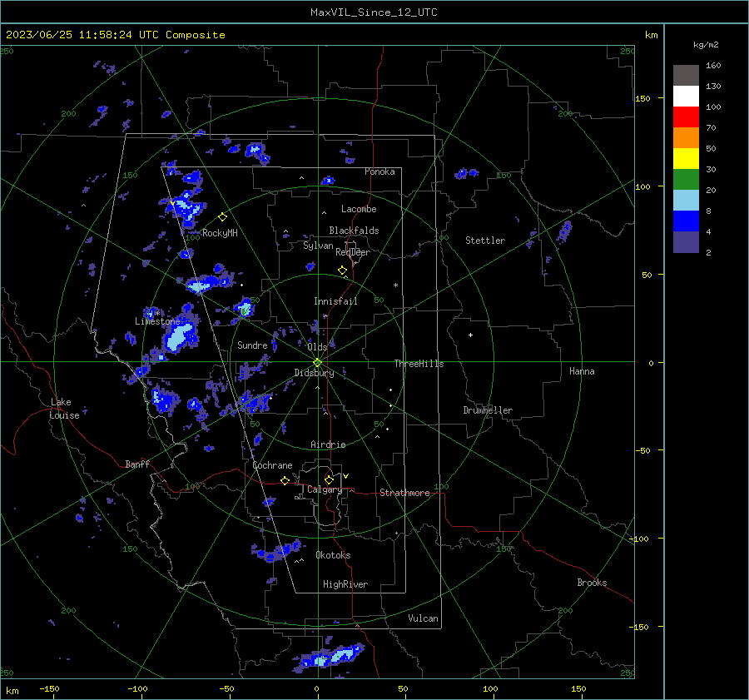This screenshot has height=700, width=749.
Task: Click the Banff town label
Action: click(x=137, y=464)
